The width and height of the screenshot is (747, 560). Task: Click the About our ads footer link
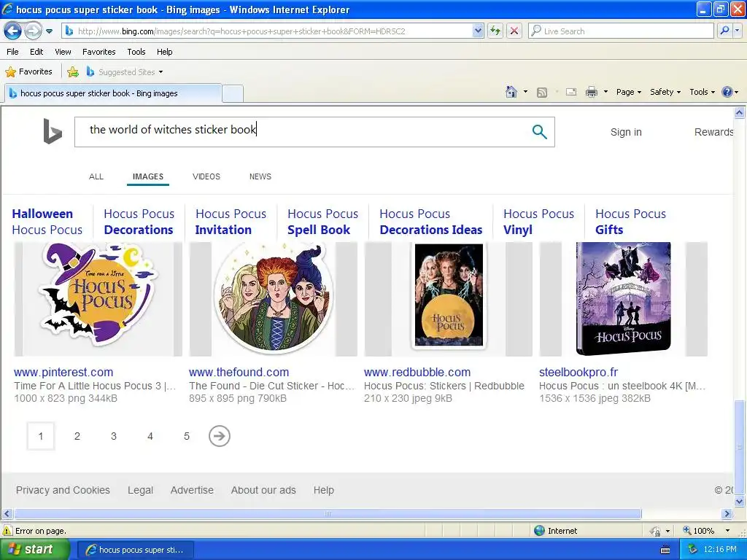point(263,490)
